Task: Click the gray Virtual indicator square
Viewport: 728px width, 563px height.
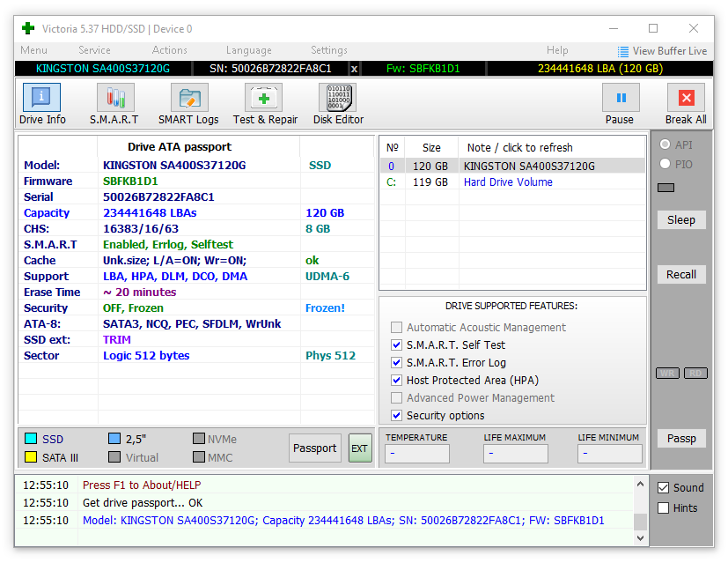Action: coord(114,457)
